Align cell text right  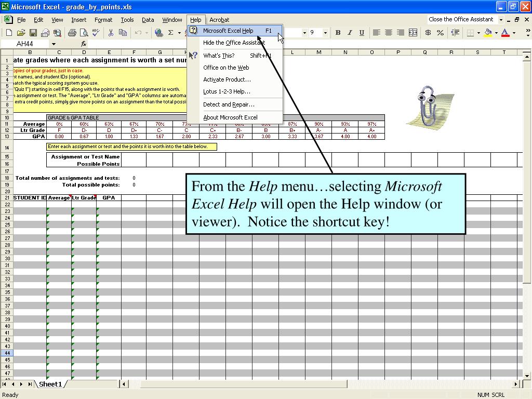click(x=401, y=33)
